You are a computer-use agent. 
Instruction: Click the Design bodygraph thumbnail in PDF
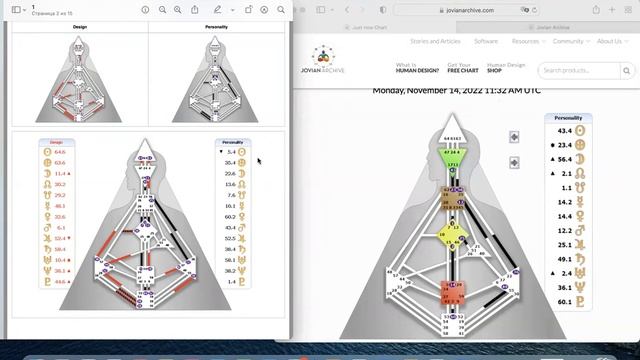click(79, 79)
